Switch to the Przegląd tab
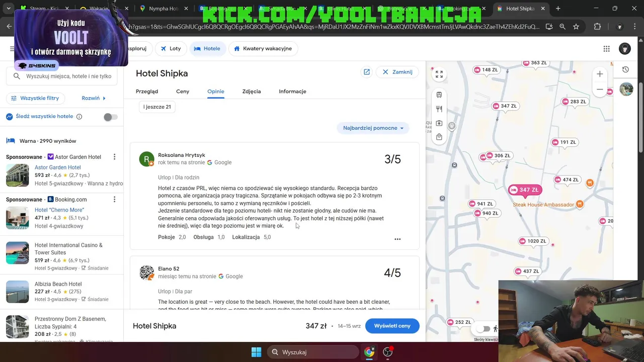The width and height of the screenshot is (644, 362). pos(147,92)
